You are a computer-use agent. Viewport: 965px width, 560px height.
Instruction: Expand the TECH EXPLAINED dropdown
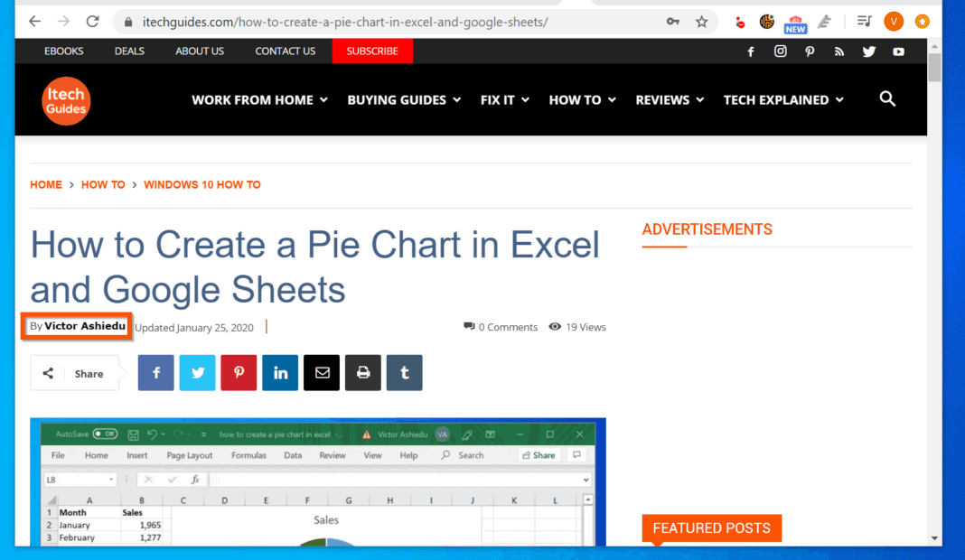[x=782, y=99]
